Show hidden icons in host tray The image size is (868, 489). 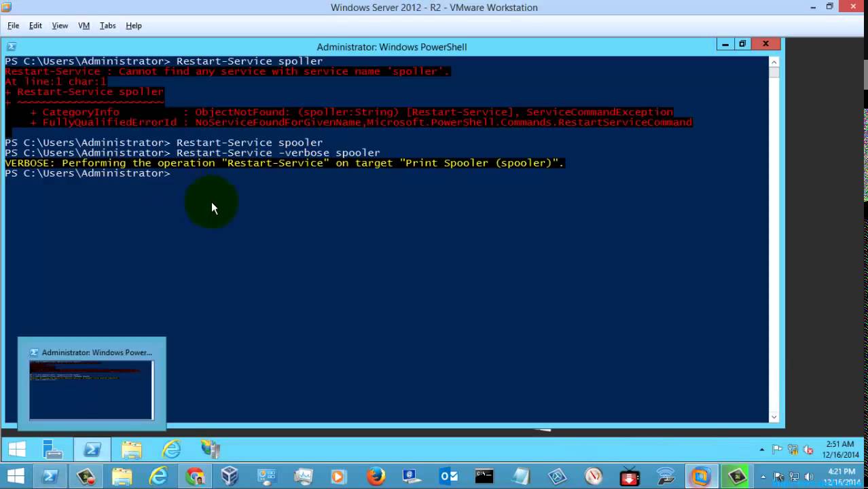(763, 477)
